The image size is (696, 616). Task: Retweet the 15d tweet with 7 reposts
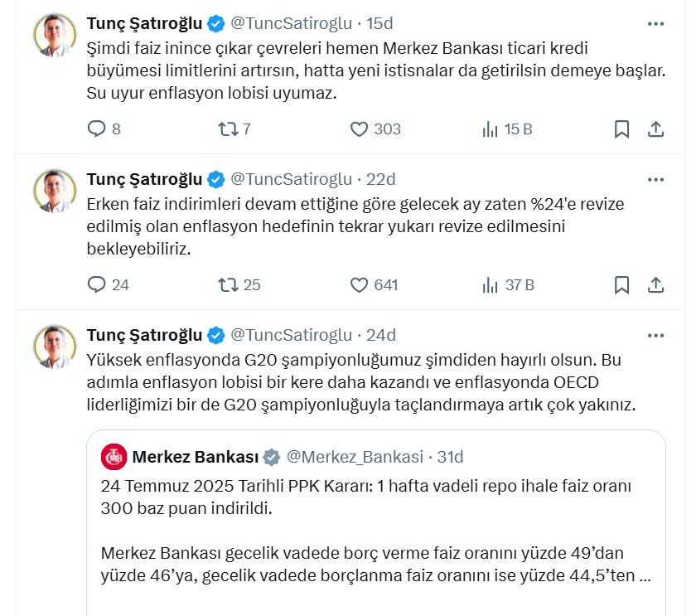(x=227, y=129)
